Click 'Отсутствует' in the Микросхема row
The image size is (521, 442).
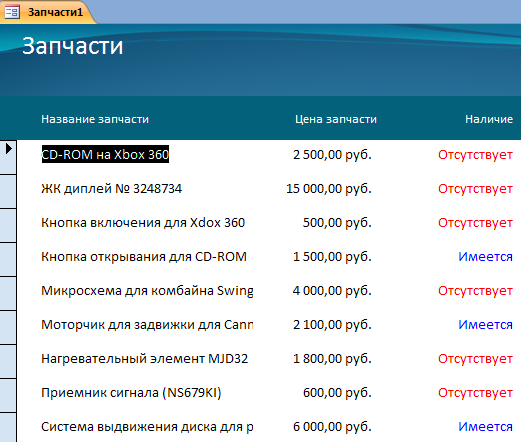[475, 291]
